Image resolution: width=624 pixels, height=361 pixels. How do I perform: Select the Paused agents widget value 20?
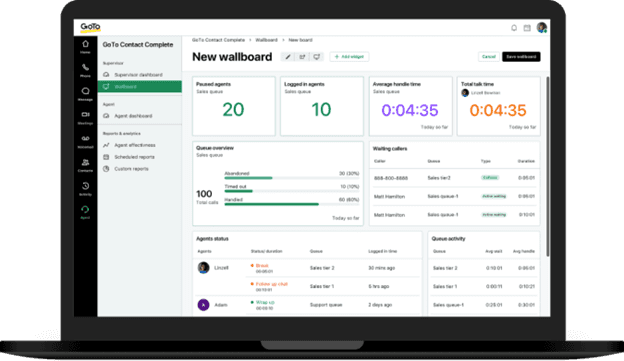(x=233, y=109)
